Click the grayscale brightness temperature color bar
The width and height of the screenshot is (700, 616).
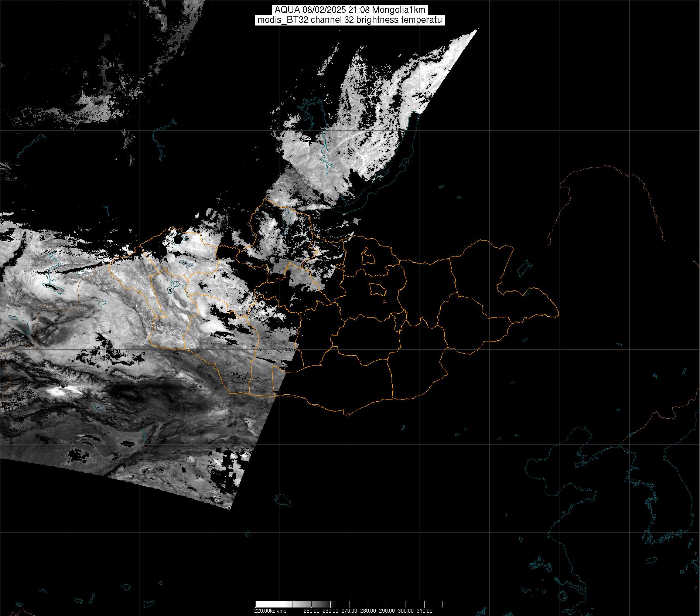click(x=349, y=605)
